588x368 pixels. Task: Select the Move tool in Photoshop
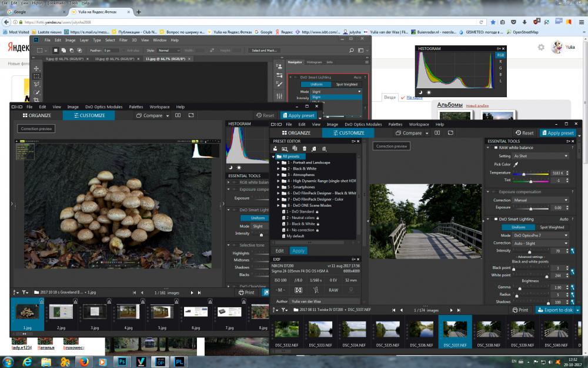click(36, 68)
